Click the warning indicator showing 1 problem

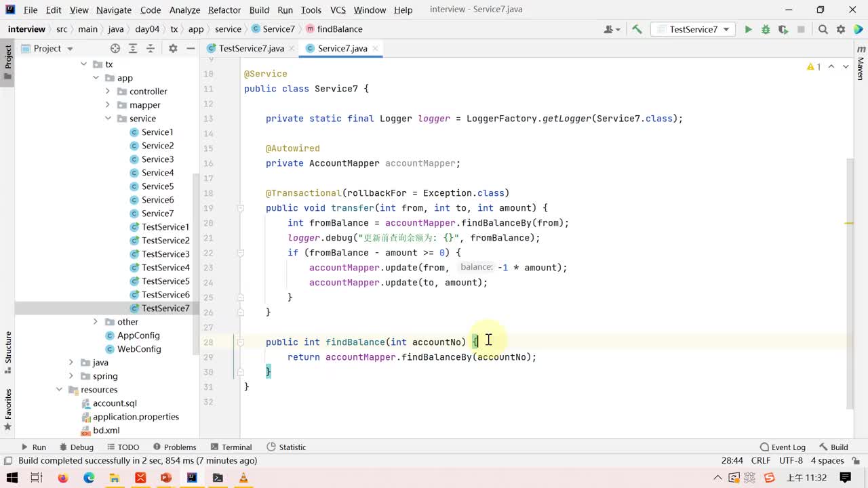[813, 66]
